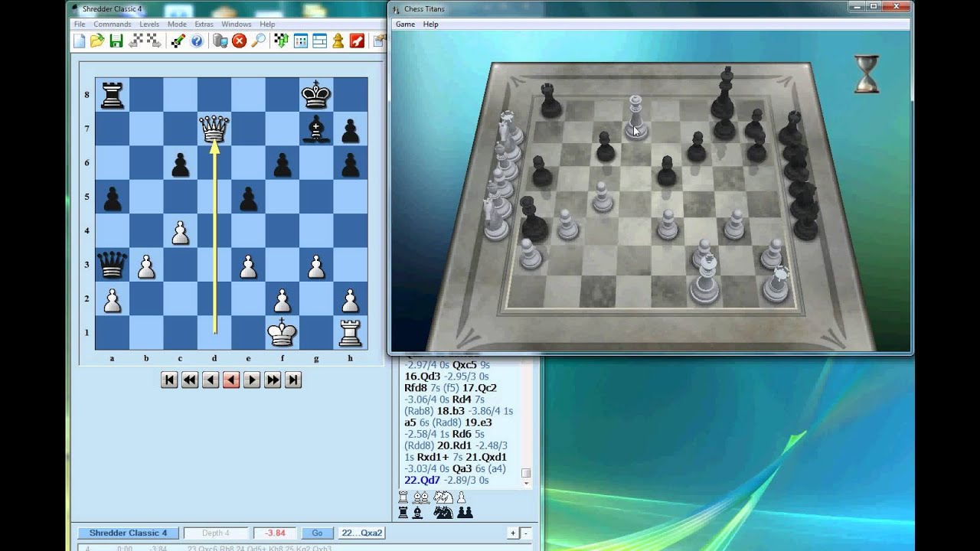
Task: Click the move list scrollbar down arrow
Action: click(526, 483)
